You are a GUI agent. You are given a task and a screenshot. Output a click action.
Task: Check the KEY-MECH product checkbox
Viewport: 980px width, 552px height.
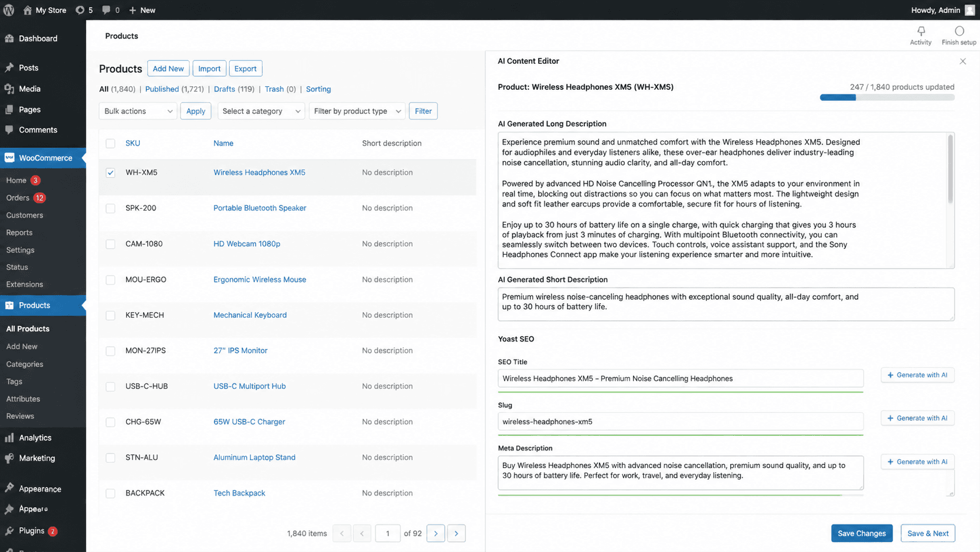(x=110, y=316)
